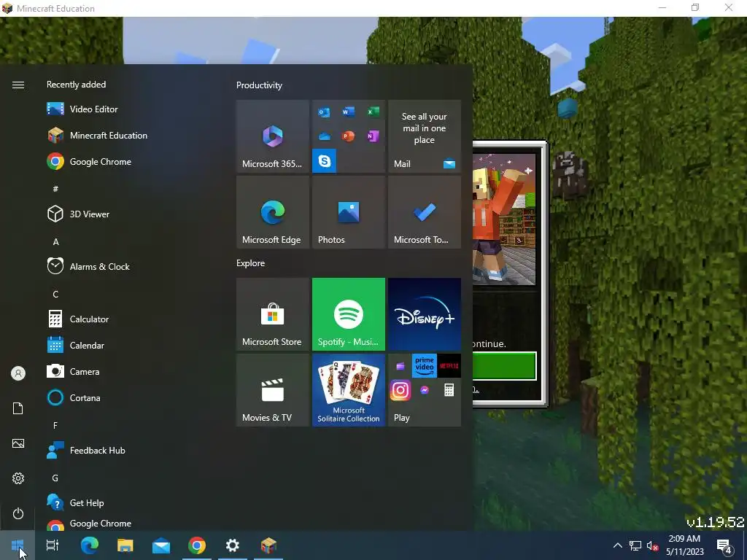Open Word in the Office tile group
Viewport: 747px width, 560px height.
348,112
